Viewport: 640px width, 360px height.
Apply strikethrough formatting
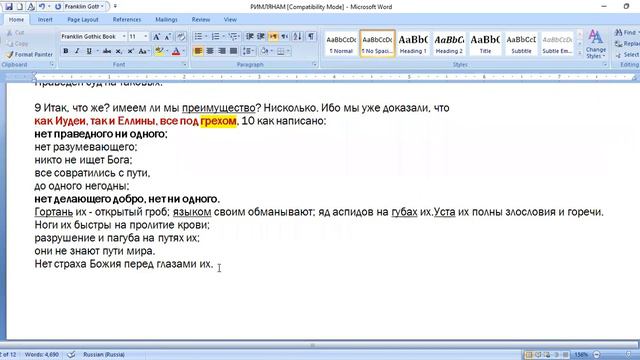coord(107,51)
